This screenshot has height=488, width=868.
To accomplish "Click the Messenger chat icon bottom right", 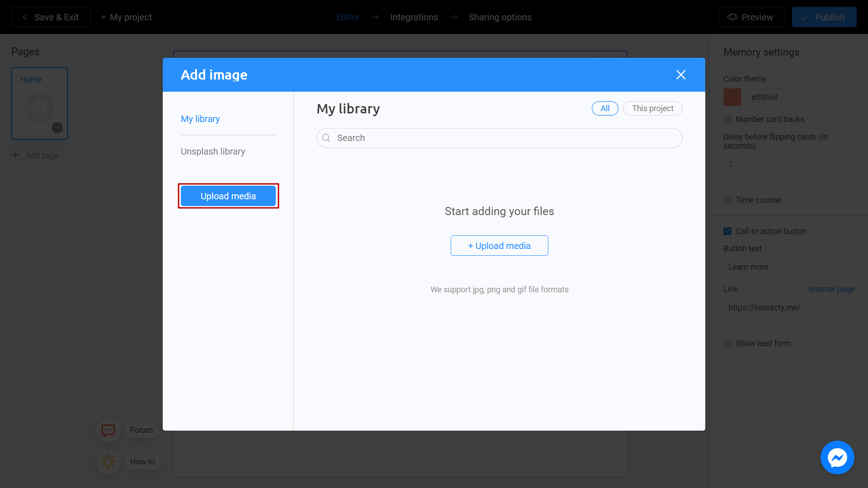I will [838, 458].
